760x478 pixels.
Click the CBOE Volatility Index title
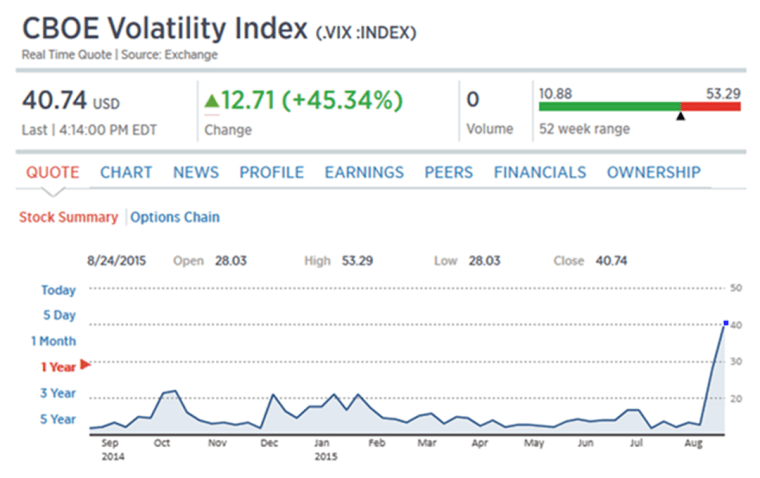pyautogui.click(x=165, y=29)
